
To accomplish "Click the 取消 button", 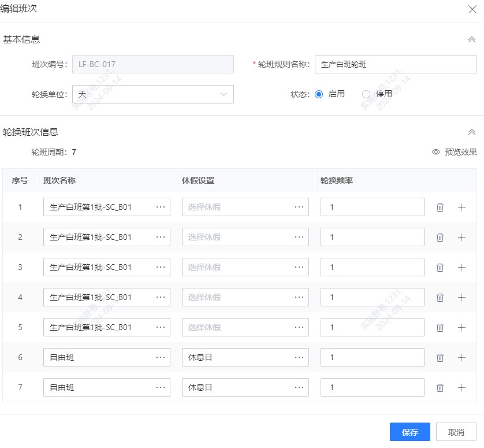I will [456, 432].
